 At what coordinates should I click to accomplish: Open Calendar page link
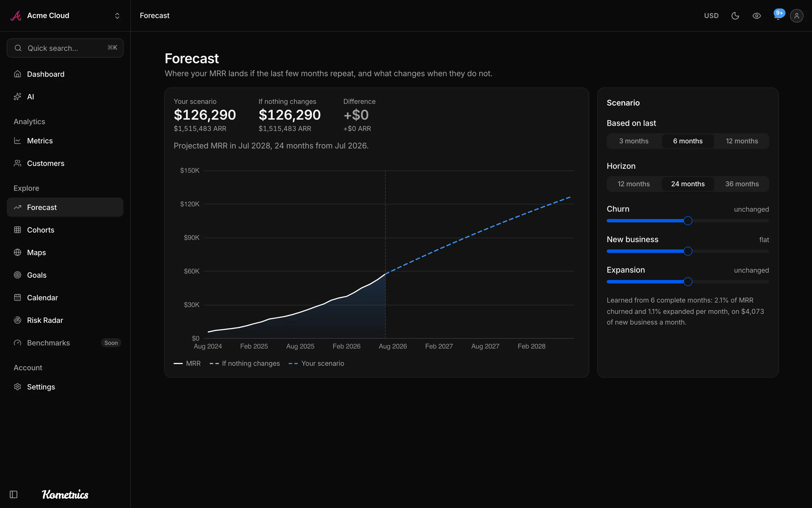pyautogui.click(x=65, y=298)
